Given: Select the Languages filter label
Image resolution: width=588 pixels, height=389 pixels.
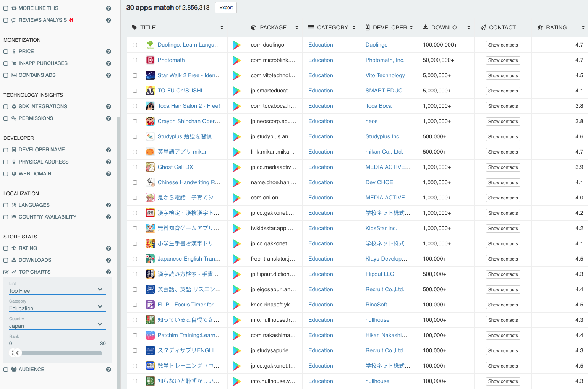Looking at the screenshot, I should click(34, 205).
